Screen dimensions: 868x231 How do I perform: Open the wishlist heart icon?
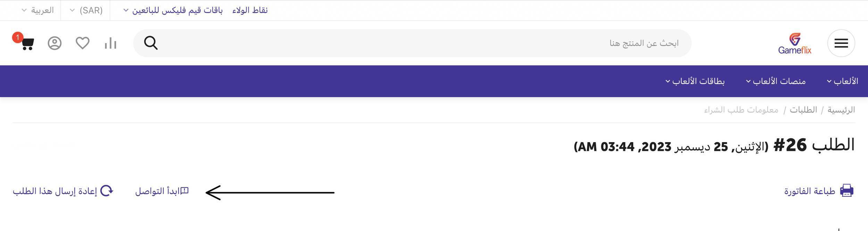click(x=83, y=43)
